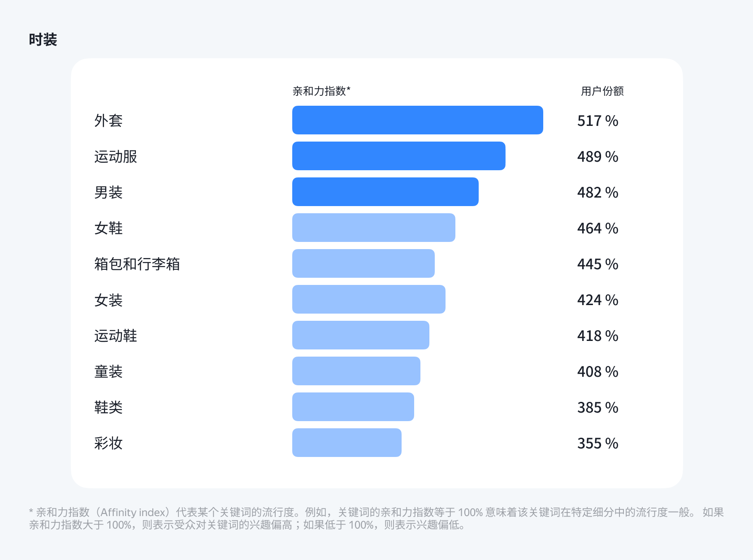Click the light blue 女鞋 bar
753x560 pixels.
(373, 228)
